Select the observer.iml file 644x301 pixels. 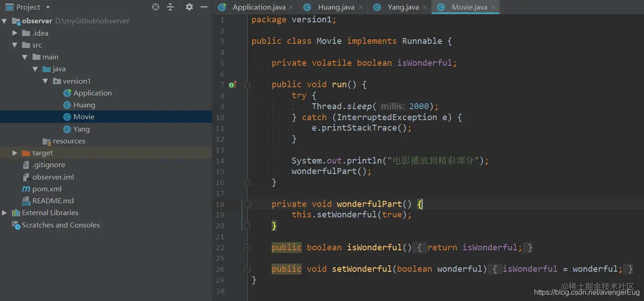coord(53,177)
